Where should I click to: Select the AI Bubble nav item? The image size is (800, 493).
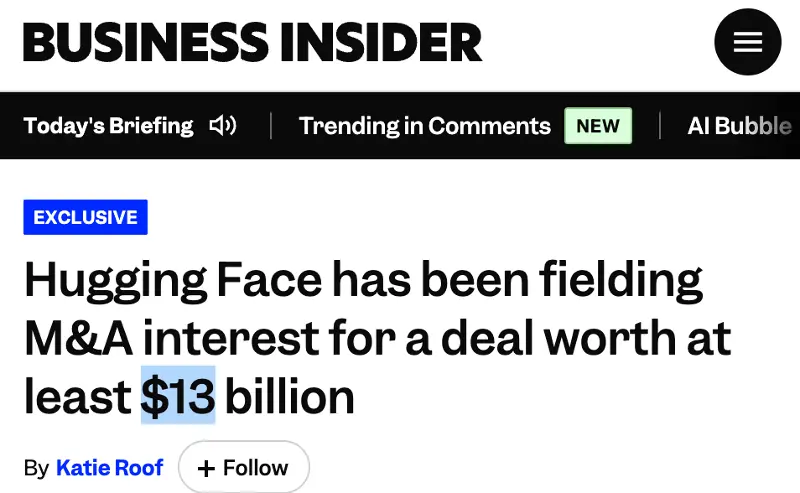click(x=739, y=126)
